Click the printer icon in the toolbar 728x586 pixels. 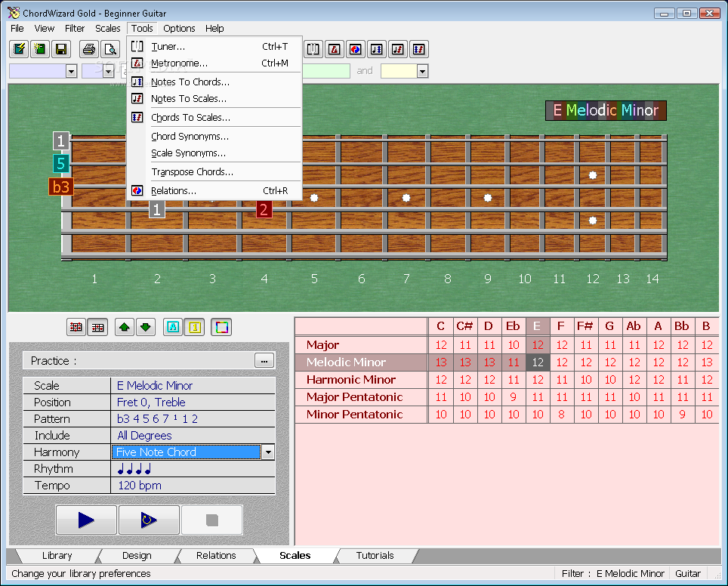[x=89, y=49]
